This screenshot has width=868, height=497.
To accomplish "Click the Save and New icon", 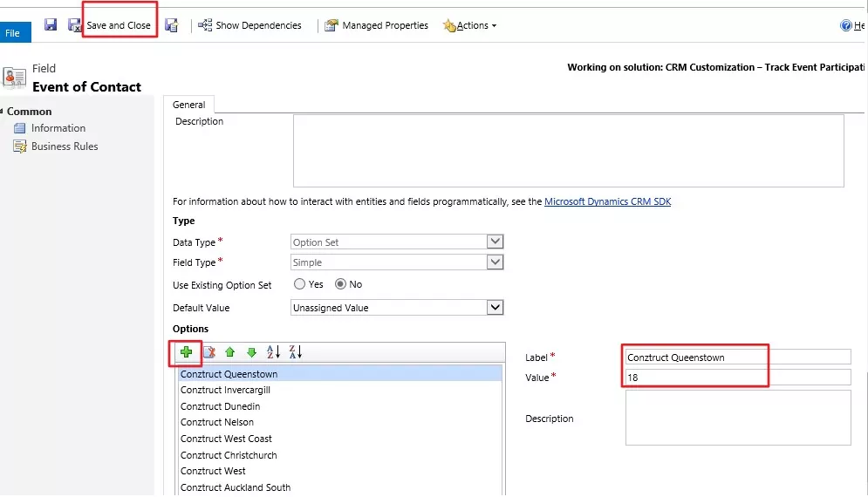I will click(x=172, y=25).
